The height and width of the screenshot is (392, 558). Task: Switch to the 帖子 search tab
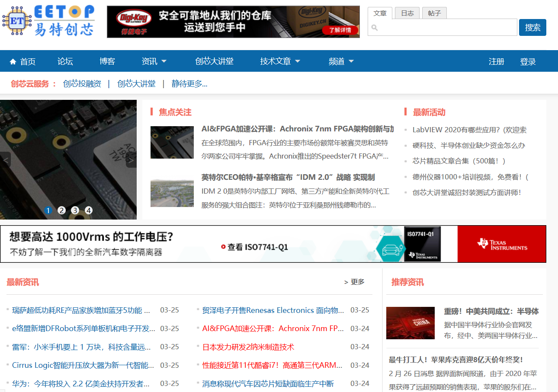[434, 13]
